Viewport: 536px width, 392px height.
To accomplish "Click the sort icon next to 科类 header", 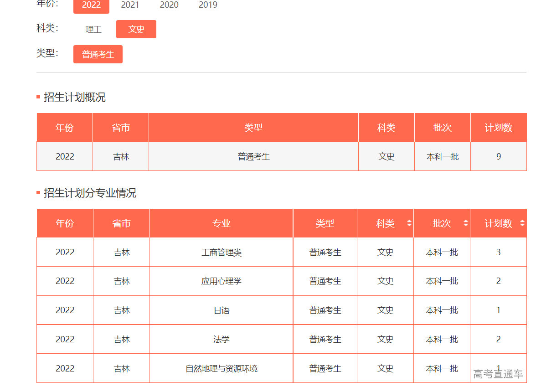I will pyautogui.click(x=409, y=223).
